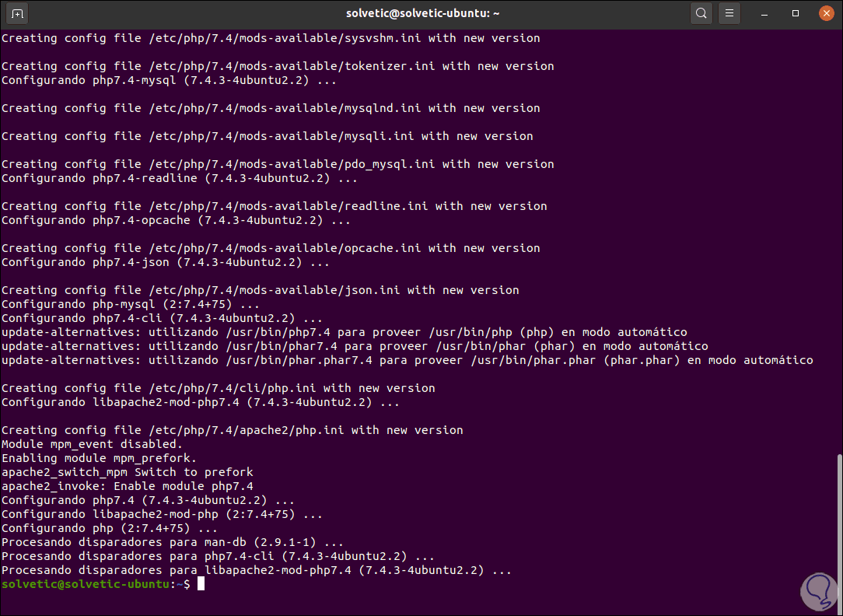Open a new terminal tab

[x=18, y=13]
